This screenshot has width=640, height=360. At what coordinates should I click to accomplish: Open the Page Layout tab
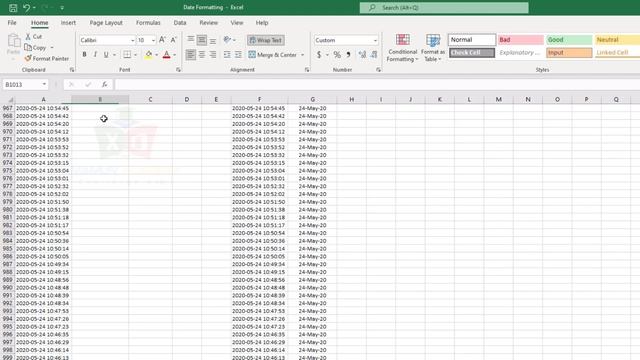pyautogui.click(x=106, y=23)
